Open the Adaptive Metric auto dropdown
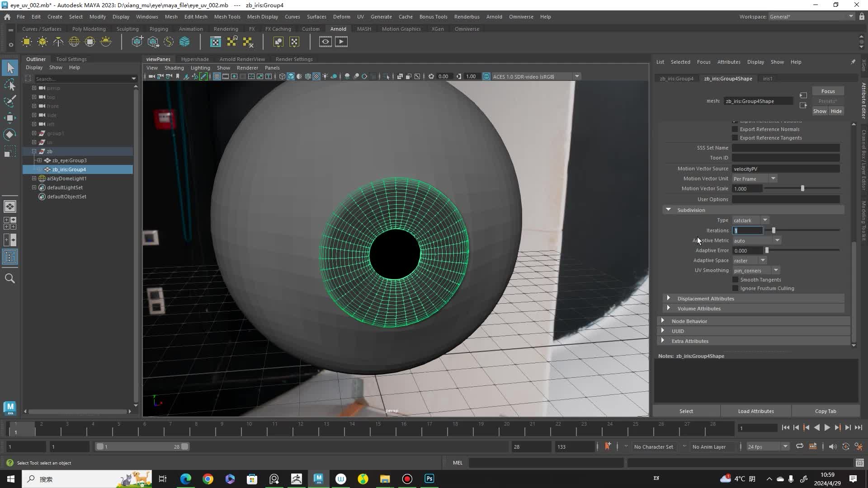Viewport: 868px width, 488px height. pos(756,240)
